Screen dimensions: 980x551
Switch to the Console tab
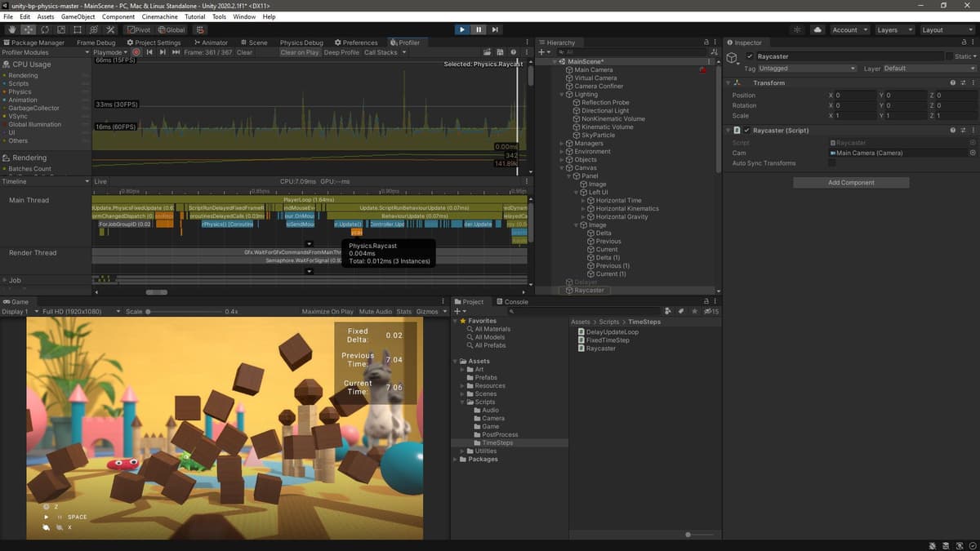514,301
